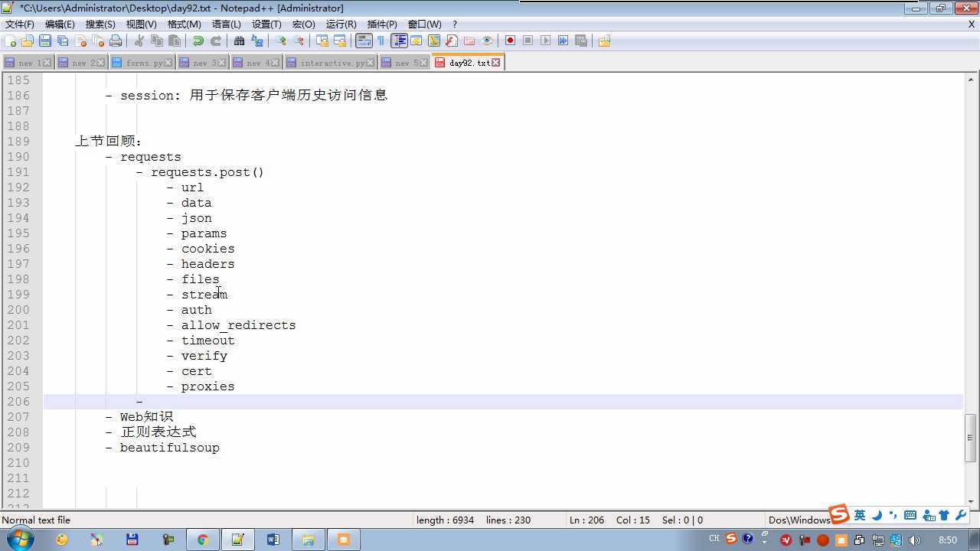Close the day92.txt tab

click(x=496, y=63)
